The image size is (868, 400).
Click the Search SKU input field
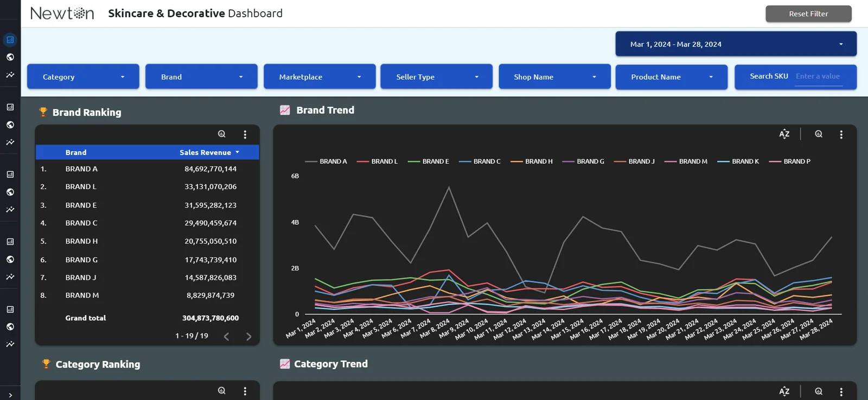[x=819, y=76]
